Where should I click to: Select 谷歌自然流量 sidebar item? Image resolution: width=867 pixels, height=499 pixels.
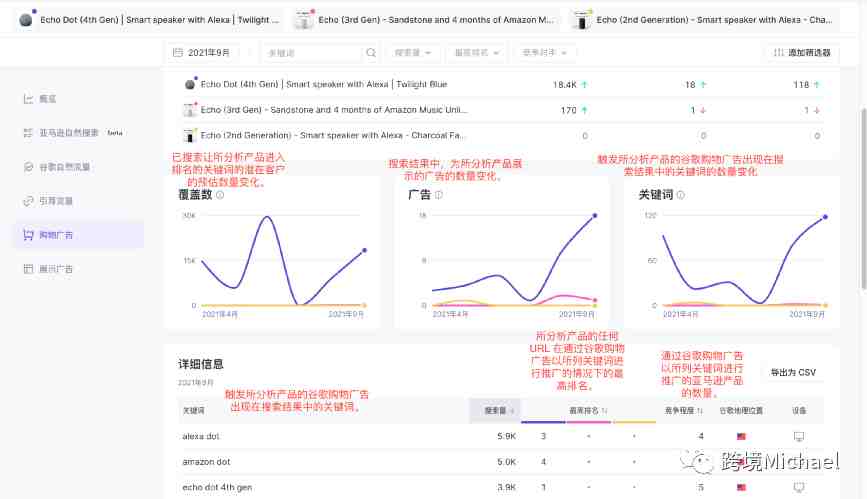point(63,167)
